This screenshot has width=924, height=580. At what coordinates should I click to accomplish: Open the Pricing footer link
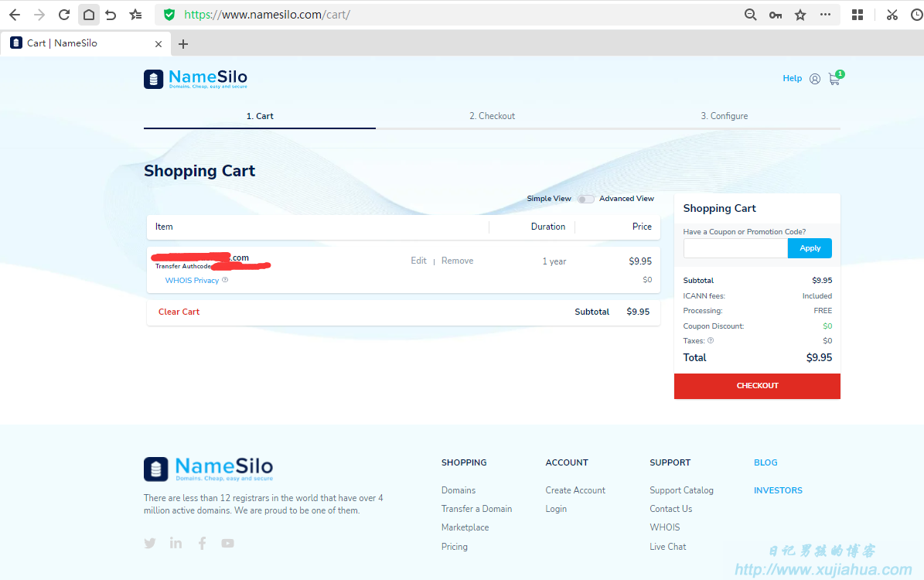coord(455,547)
